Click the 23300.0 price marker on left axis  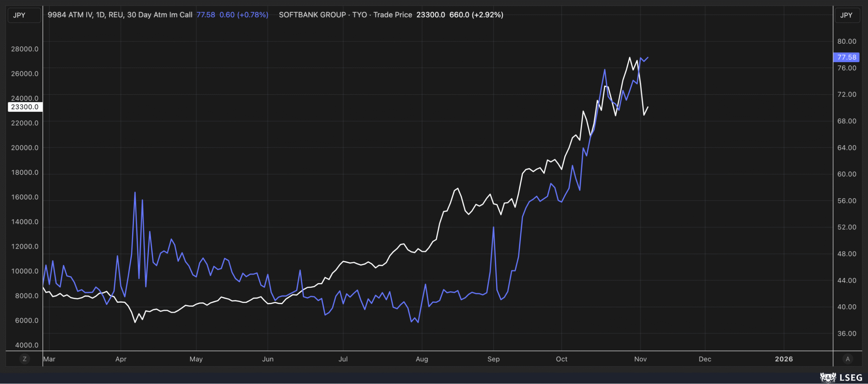pos(25,107)
